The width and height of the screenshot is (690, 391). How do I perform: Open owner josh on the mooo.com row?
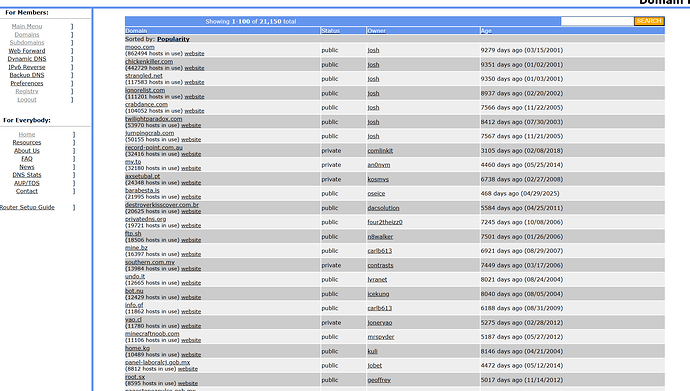[x=373, y=50]
